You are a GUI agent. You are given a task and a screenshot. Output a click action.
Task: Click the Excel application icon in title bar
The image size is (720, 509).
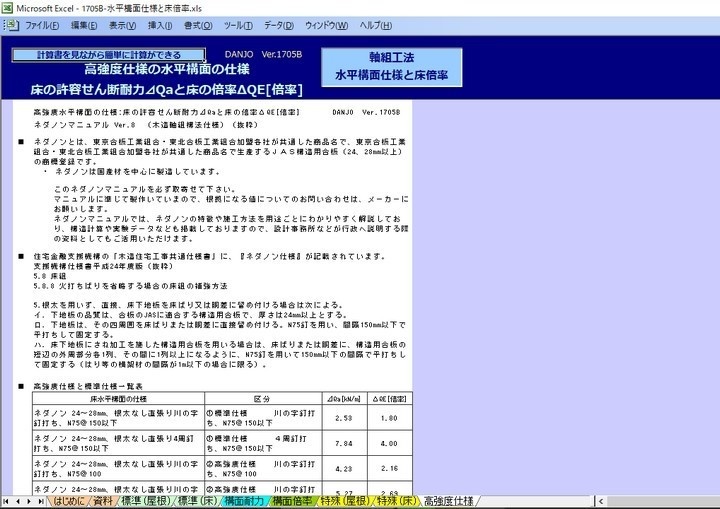(7, 7)
